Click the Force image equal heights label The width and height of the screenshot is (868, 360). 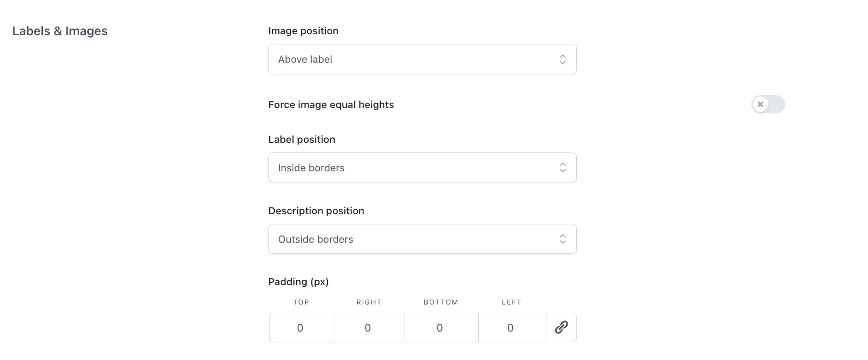pyautogui.click(x=331, y=105)
